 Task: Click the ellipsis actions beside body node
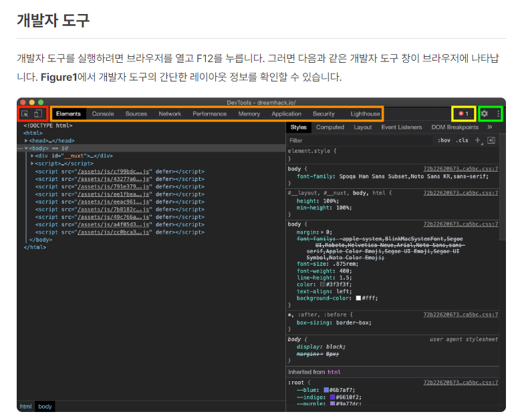(20, 148)
